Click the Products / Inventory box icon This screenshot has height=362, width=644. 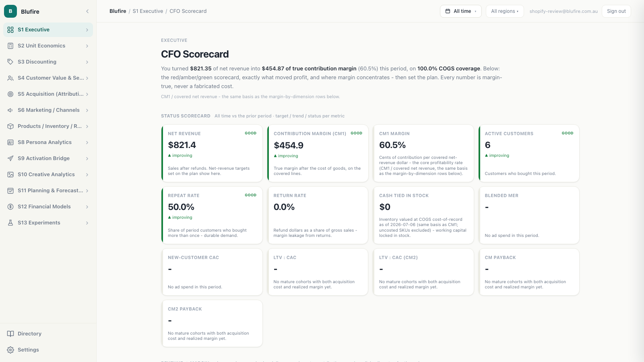pyautogui.click(x=10, y=126)
